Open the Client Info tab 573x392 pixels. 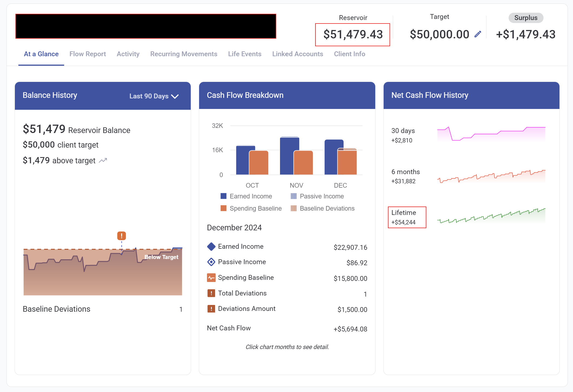[350, 54]
